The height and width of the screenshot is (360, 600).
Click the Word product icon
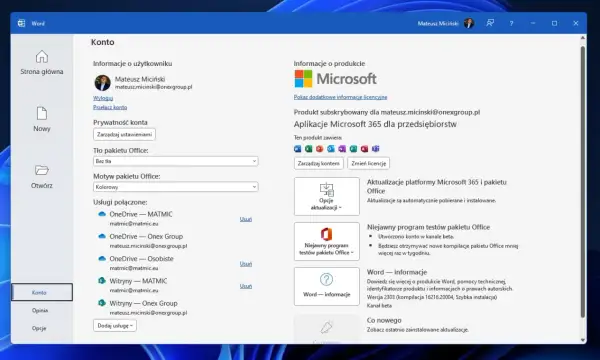pos(298,149)
